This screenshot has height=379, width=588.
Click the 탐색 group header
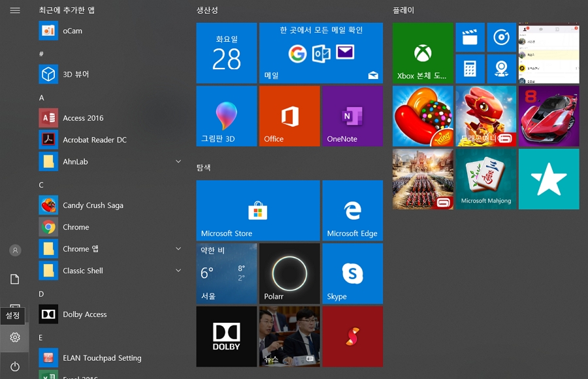pos(204,167)
